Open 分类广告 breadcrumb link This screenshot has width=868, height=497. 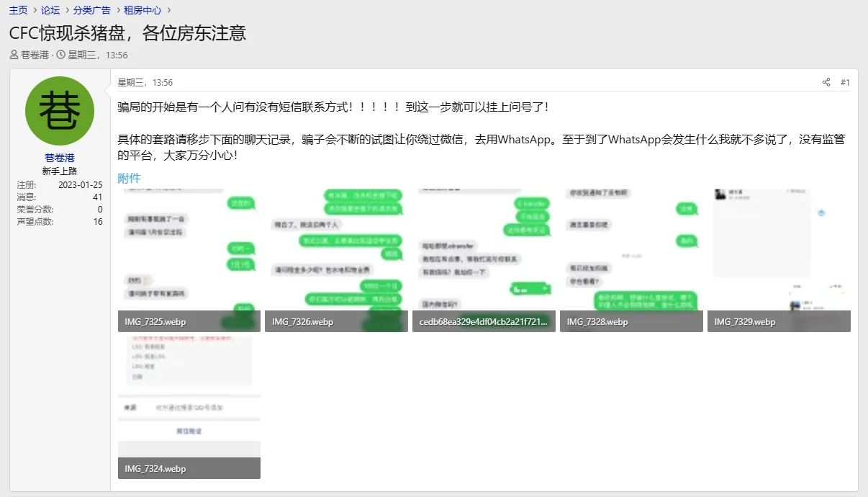(x=91, y=10)
